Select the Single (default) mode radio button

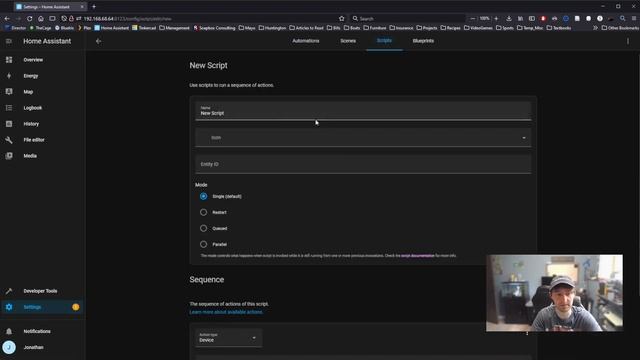203,196
